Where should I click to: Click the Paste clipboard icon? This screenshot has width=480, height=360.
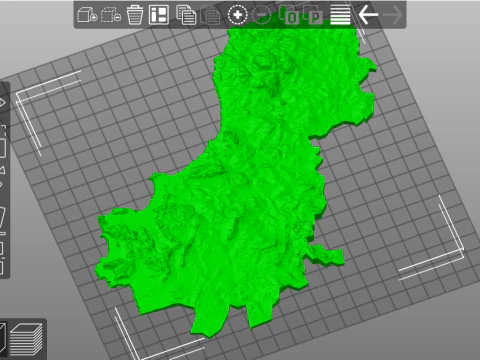tap(210, 15)
